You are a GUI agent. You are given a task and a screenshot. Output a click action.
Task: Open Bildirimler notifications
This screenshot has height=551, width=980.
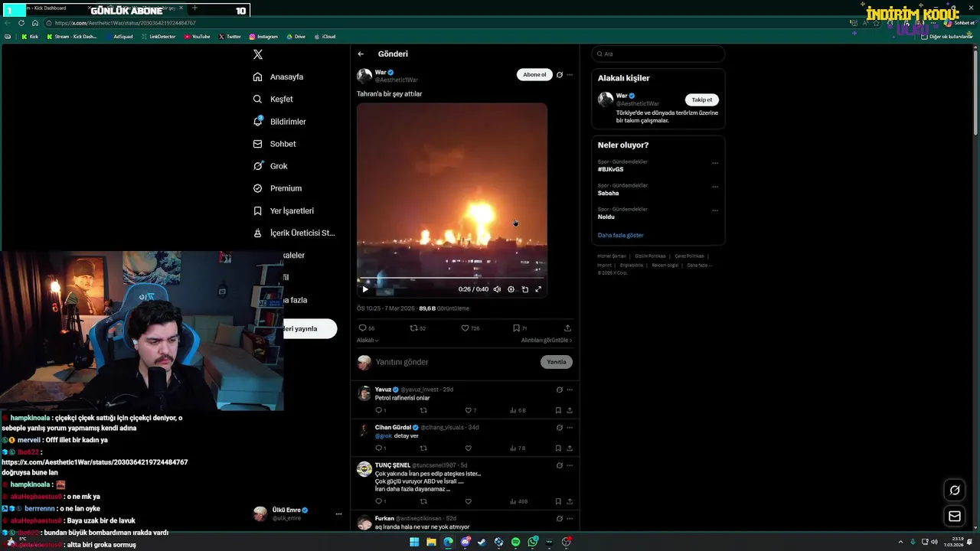pyautogui.click(x=279, y=122)
